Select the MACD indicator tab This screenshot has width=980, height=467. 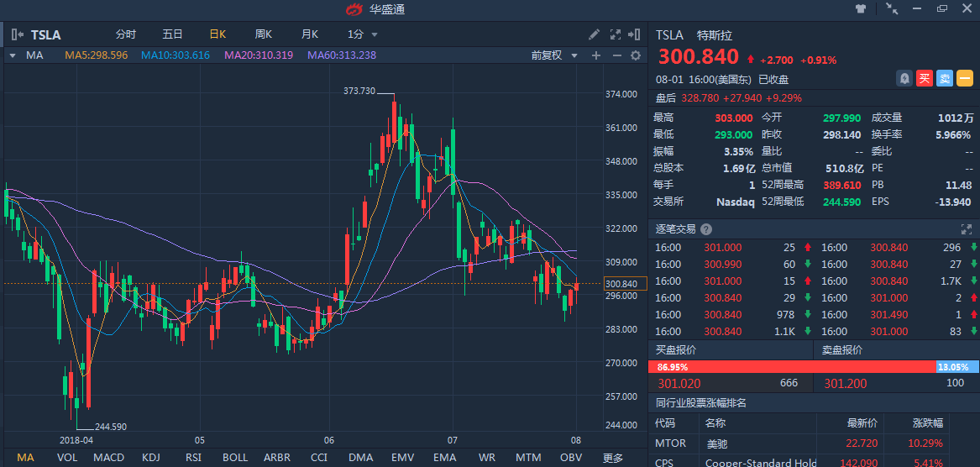108,458
